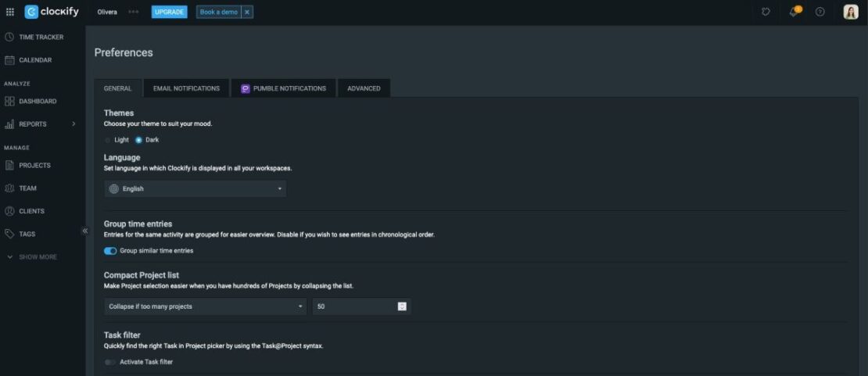Toggle Group similar time entries switch
Screen dimensions: 868x376
[x=110, y=251]
